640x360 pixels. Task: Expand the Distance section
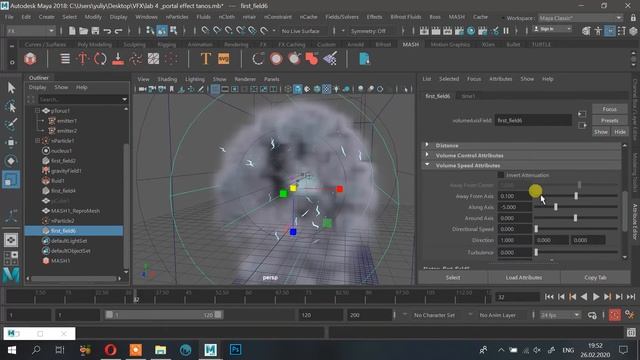[427, 145]
